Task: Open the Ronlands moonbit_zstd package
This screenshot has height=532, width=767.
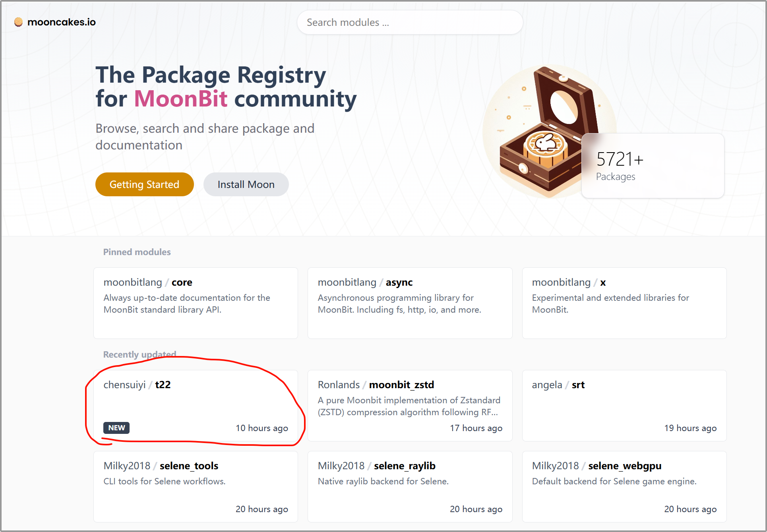Action: 410,406
